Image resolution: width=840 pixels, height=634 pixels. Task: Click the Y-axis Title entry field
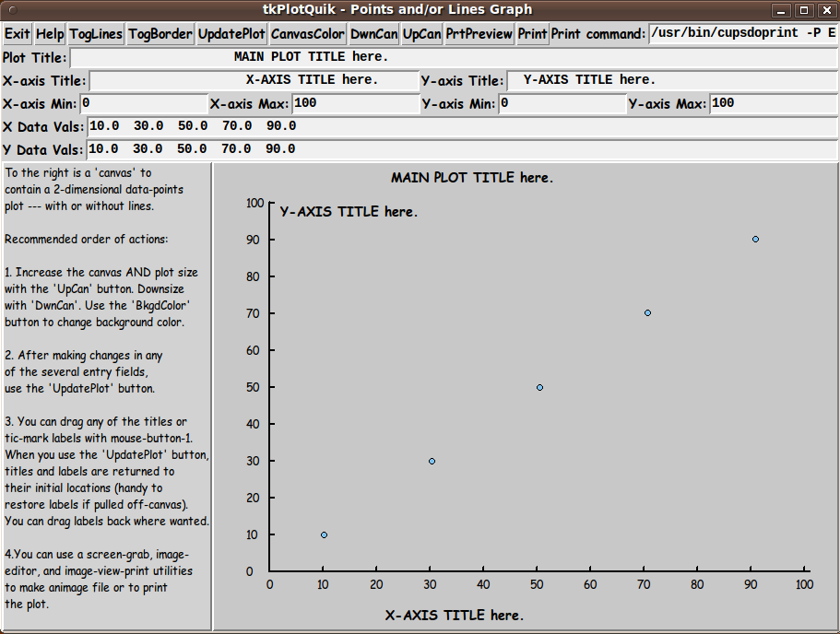(672, 80)
